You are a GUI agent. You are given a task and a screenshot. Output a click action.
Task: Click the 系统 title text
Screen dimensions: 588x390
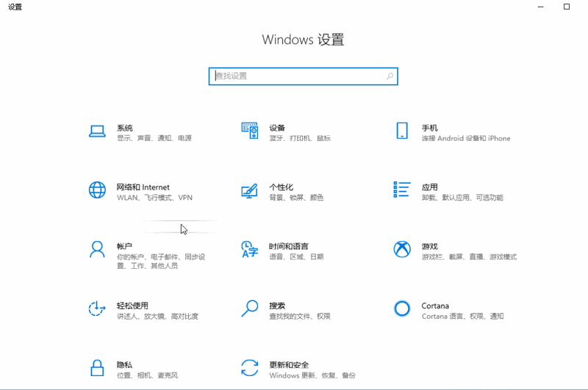click(125, 128)
